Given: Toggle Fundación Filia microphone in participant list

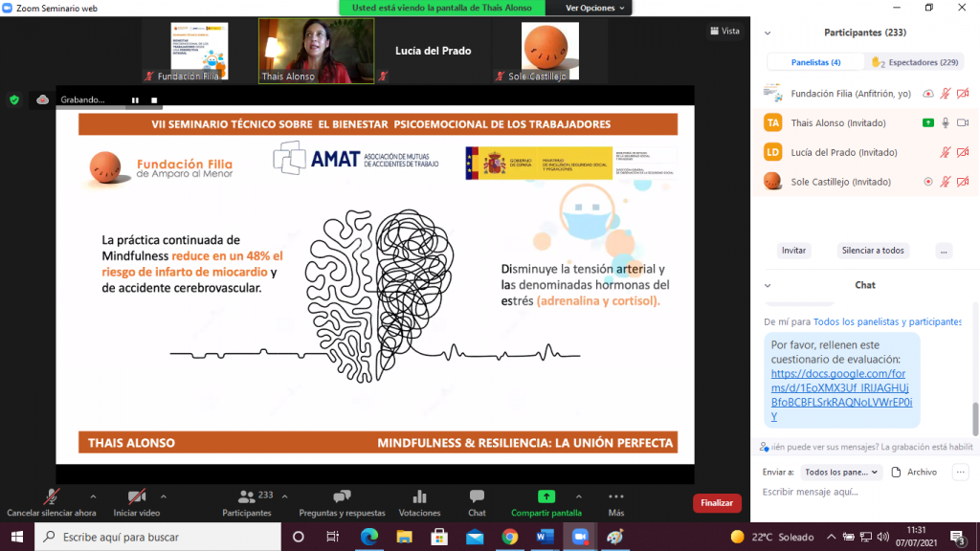Looking at the screenshot, I should point(946,94).
